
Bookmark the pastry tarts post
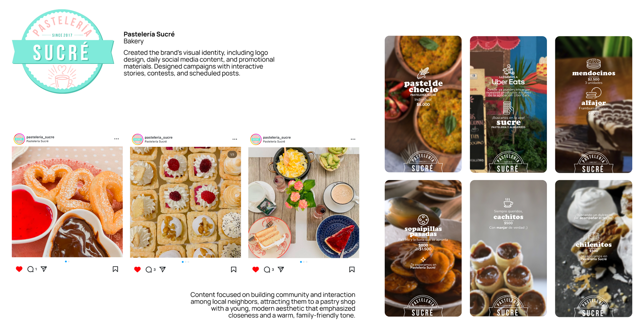234,269
